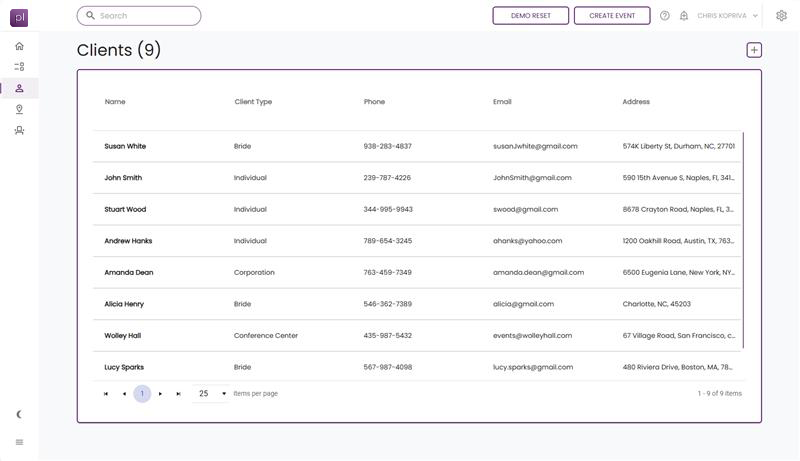The width and height of the screenshot is (800, 461).
Task: Click phone number 239-787-4226
Action: coord(387,178)
